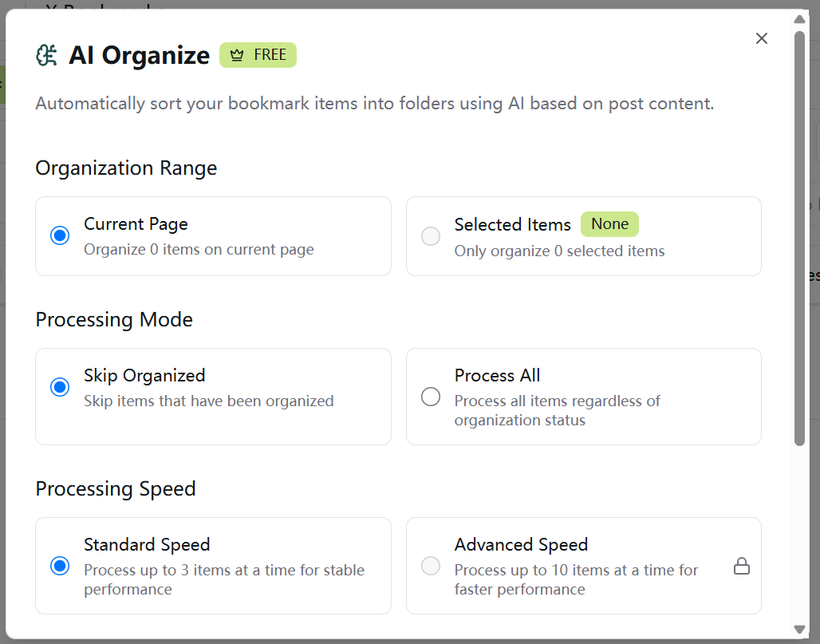Screen dimensions: 820x644
Task: Click the AI Organize brain icon
Action: point(47,55)
